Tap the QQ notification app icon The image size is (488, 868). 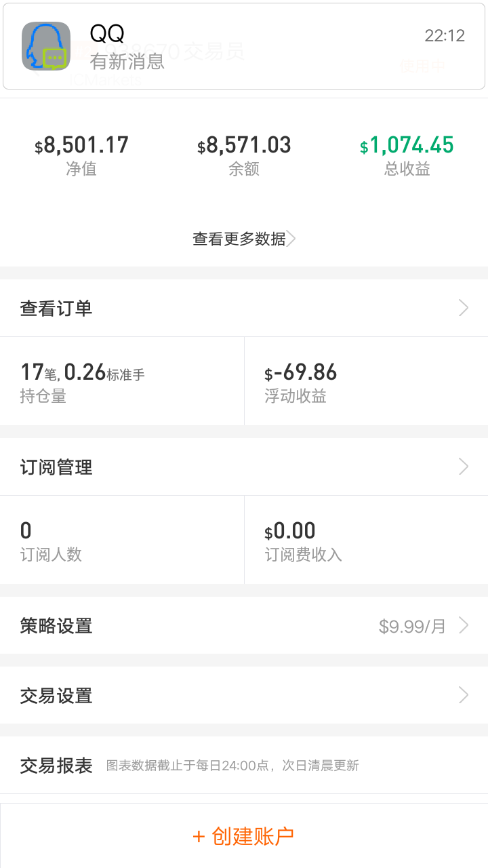coord(46,46)
